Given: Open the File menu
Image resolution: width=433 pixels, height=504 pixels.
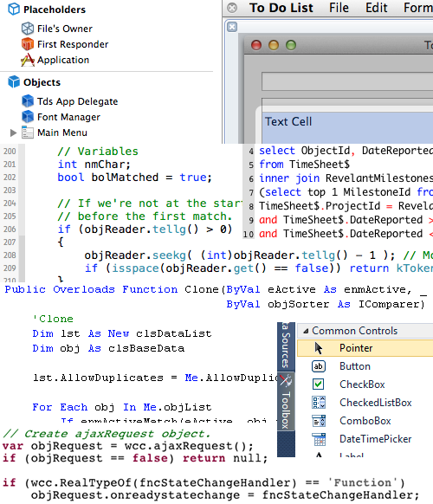Looking at the screenshot, I should point(339,8).
